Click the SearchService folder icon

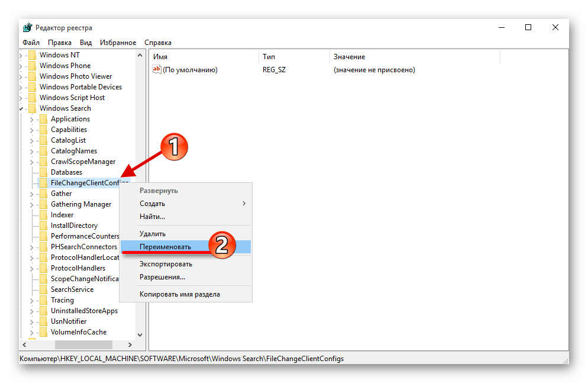[43, 289]
